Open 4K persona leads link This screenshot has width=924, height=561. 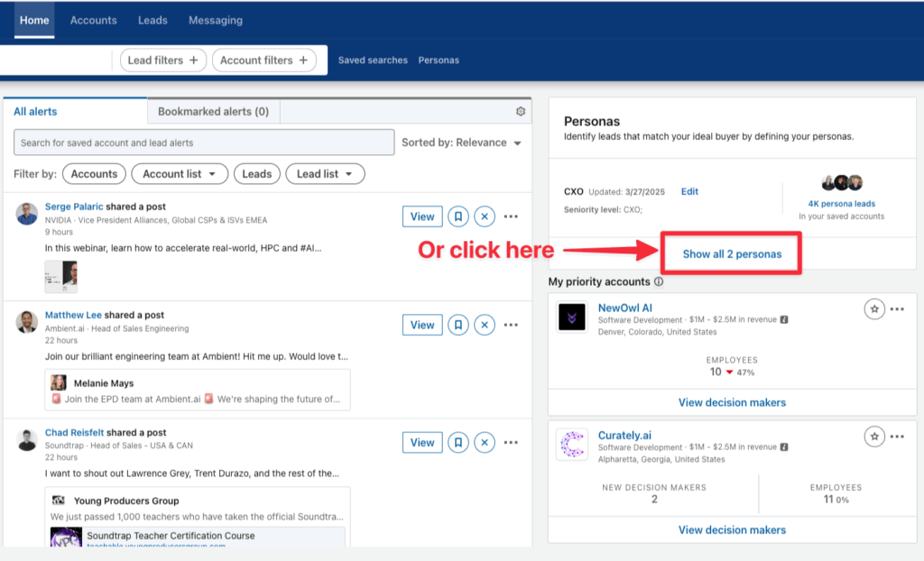click(x=842, y=204)
